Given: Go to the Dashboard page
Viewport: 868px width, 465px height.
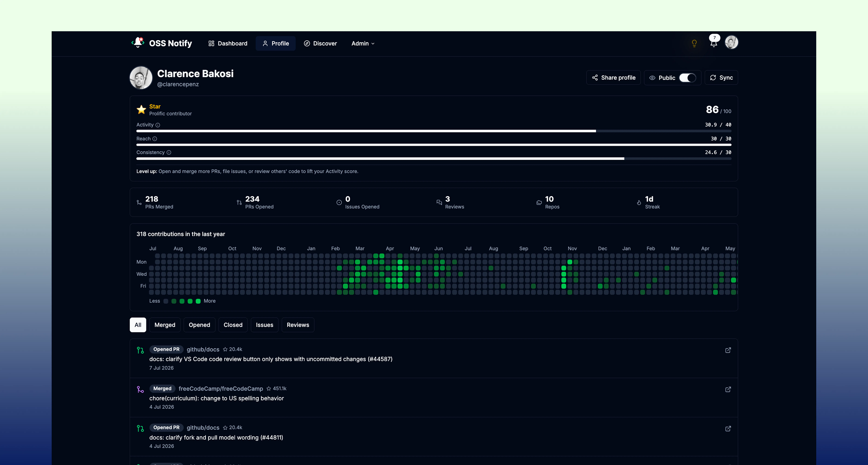Looking at the screenshot, I should (x=228, y=43).
